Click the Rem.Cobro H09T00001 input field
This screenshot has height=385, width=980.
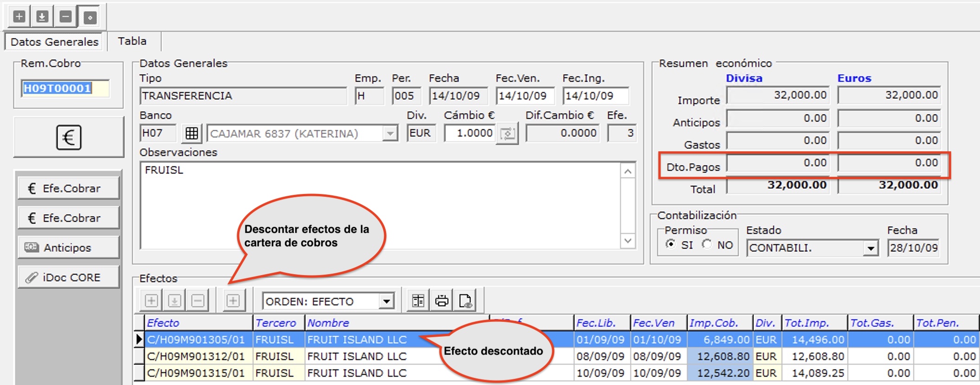coord(65,89)
